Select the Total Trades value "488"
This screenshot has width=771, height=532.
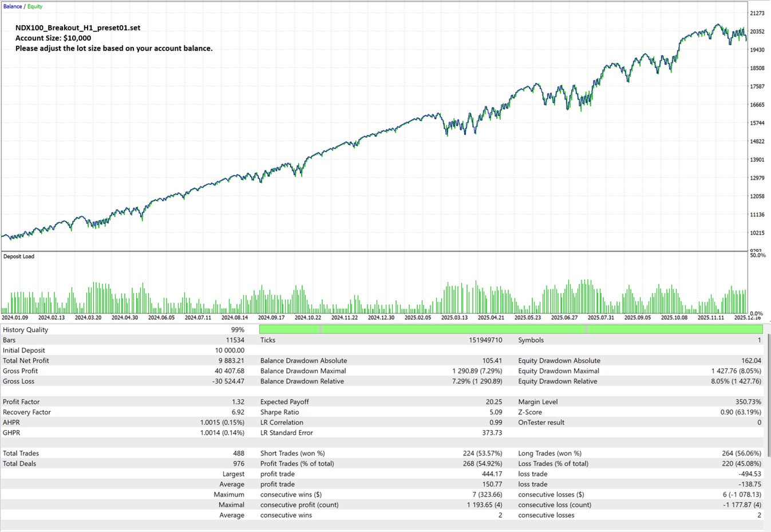(x=239, y=453)
